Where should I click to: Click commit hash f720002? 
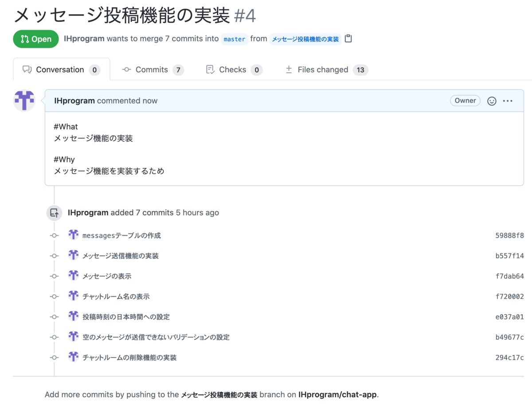[x=509, y=297]
